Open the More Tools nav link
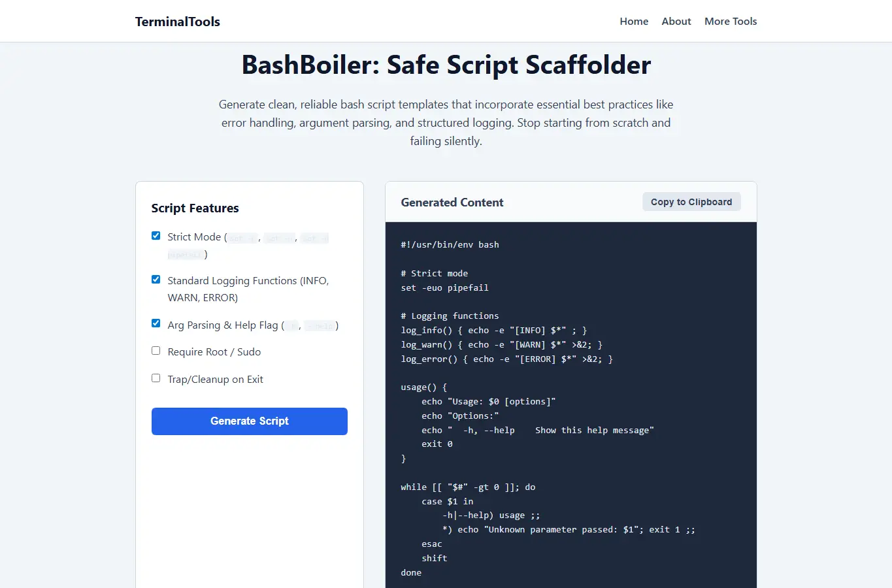 (x=731, y=22)
